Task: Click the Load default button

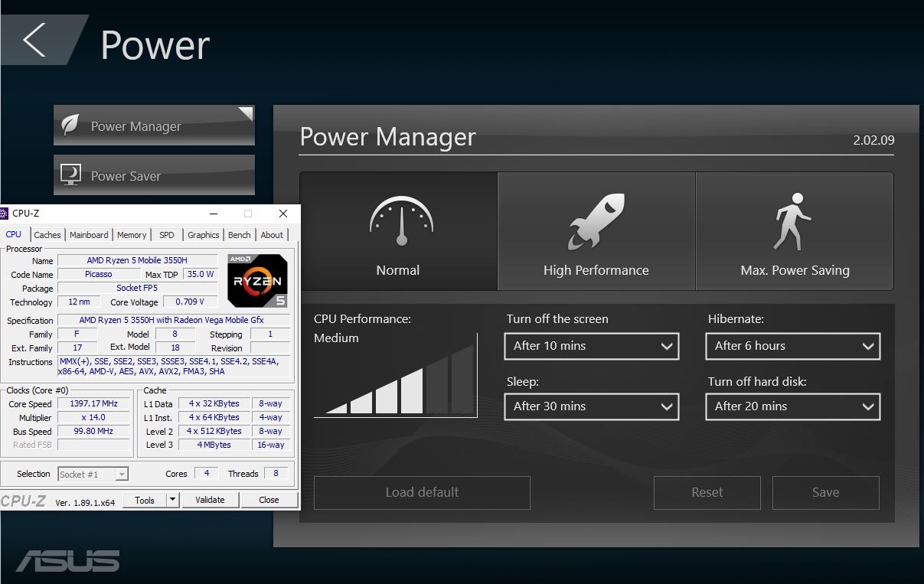Action: 422,492
